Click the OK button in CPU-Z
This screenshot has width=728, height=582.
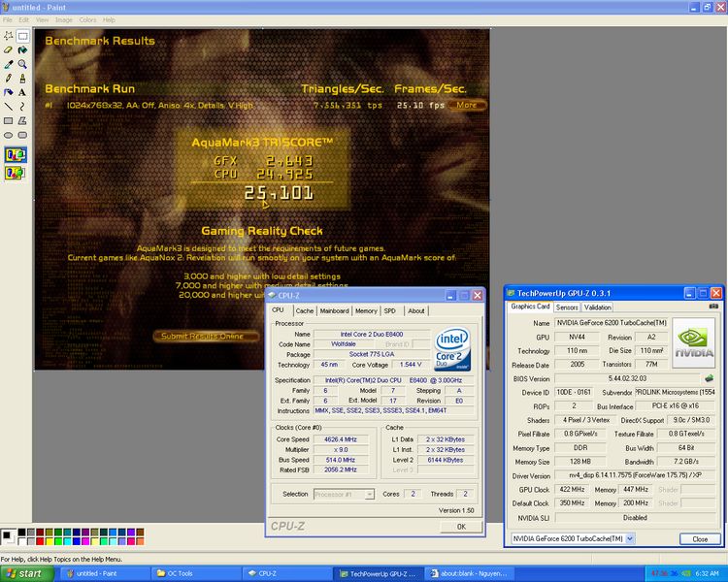coord(461,527)
